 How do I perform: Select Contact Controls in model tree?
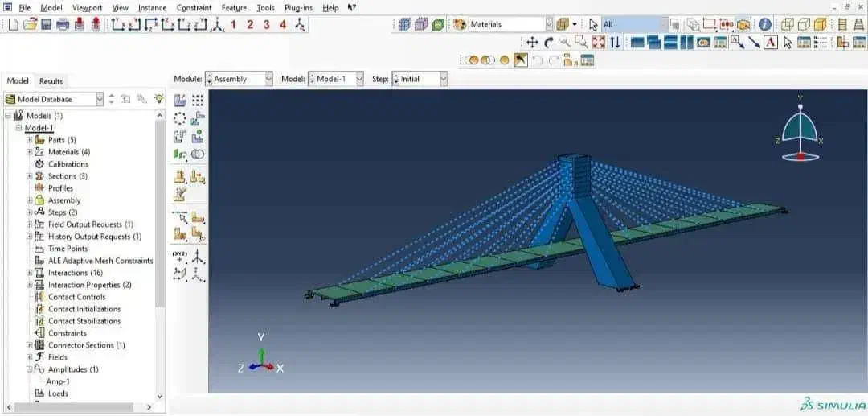pyautogui.click(x=77, y=297)
